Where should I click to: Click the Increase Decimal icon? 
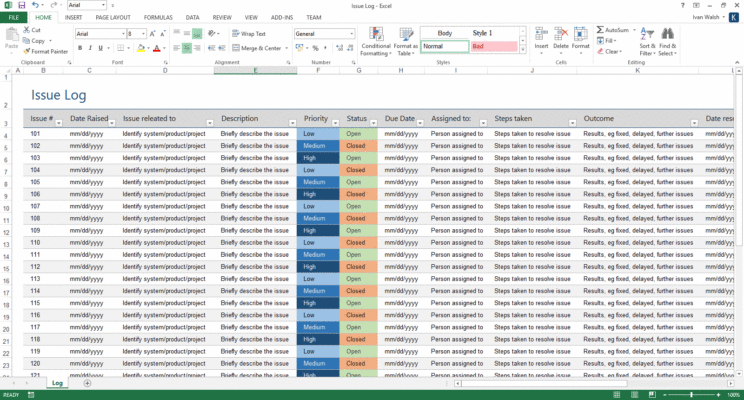pyautogui.click(x=339, y=48)
